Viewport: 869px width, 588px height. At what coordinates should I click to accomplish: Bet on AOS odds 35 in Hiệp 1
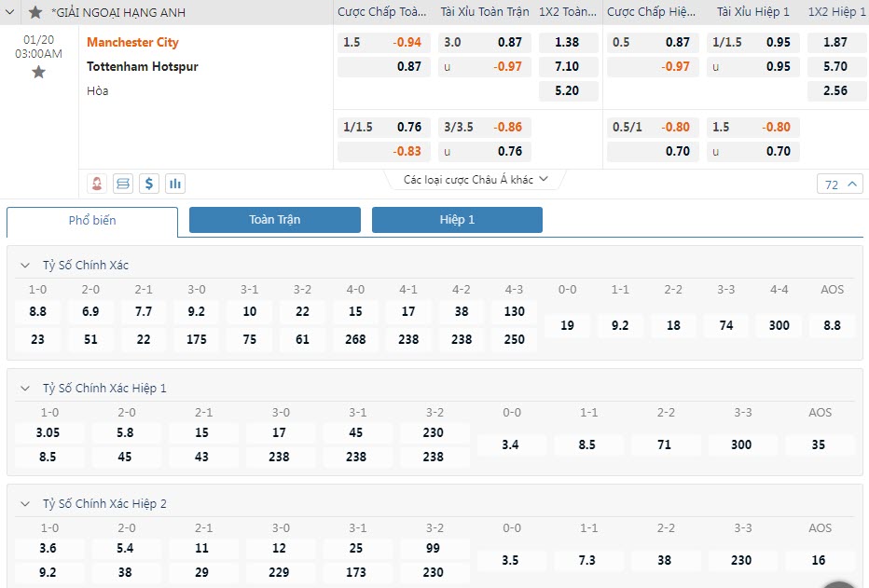tap(819, 444)
